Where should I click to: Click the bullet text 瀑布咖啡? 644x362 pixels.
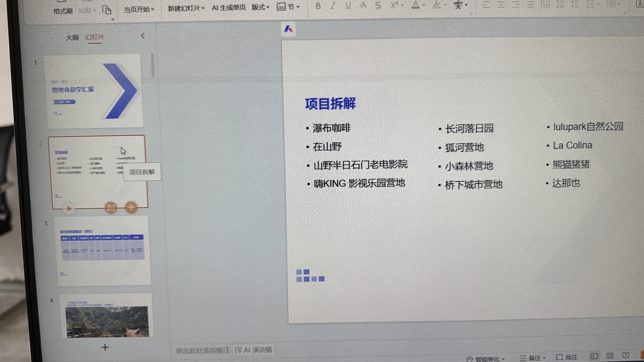[331, 128]
